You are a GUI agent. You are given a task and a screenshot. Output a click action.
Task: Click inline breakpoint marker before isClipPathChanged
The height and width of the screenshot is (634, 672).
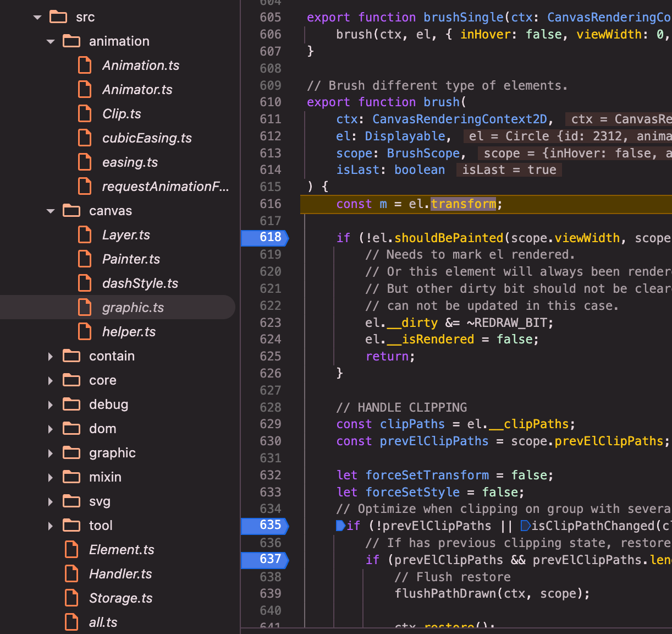tap(525, 526)
